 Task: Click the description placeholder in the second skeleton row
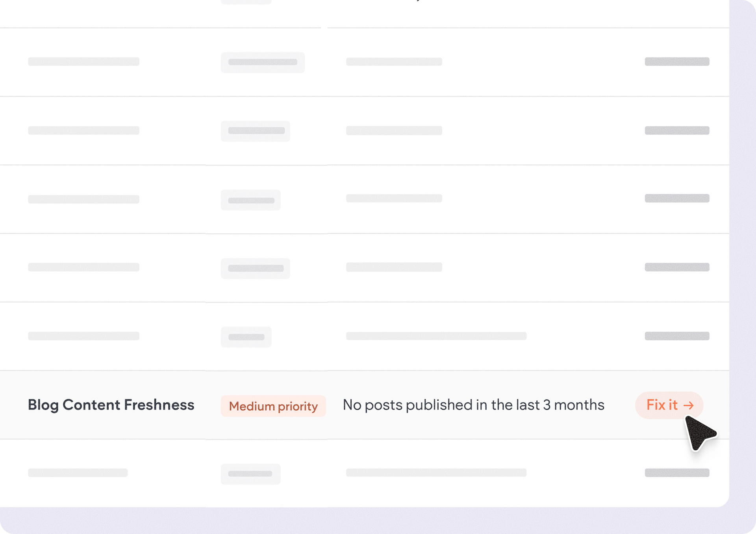394,130
